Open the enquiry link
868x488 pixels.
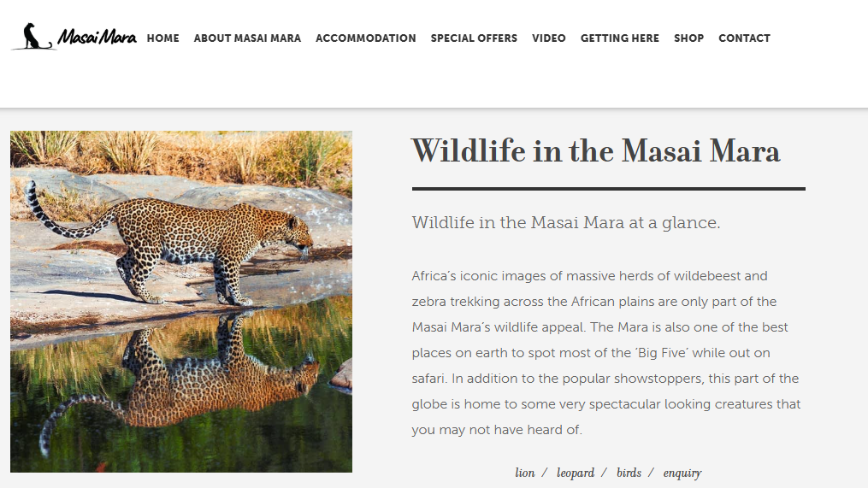tap(682, 473)
